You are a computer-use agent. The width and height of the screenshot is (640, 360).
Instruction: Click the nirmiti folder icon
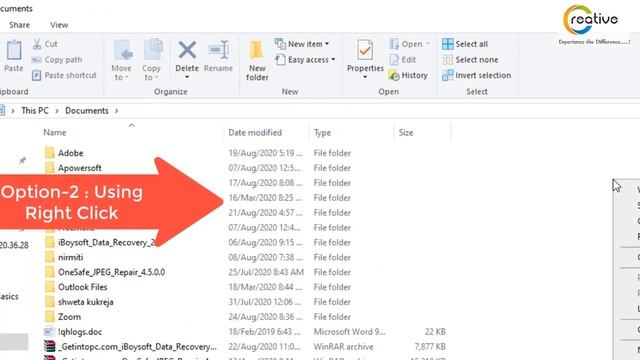point(49,257)
